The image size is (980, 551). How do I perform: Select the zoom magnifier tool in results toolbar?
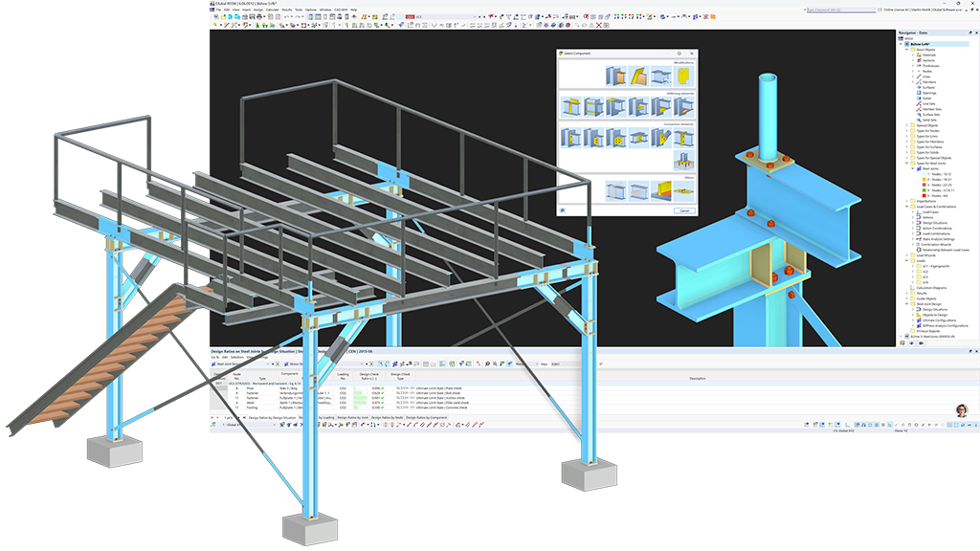tap(488, 364)
